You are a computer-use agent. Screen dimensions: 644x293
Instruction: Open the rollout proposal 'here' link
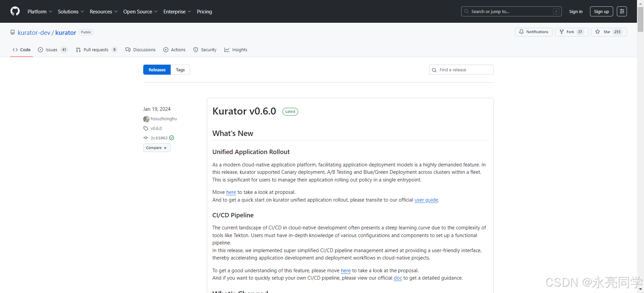click(x=231, y=192)
